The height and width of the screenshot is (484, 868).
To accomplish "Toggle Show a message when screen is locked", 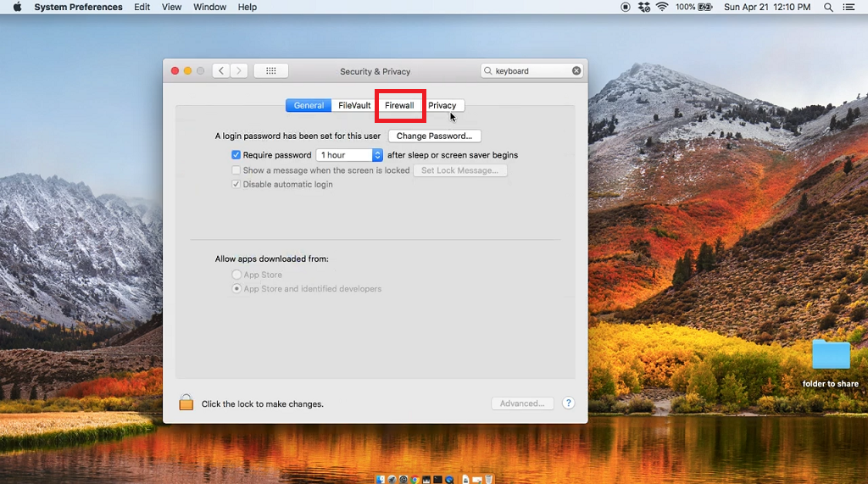I will point(236,170).
